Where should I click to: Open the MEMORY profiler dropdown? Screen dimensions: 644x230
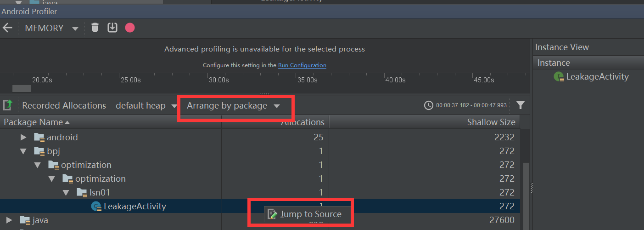51,28
